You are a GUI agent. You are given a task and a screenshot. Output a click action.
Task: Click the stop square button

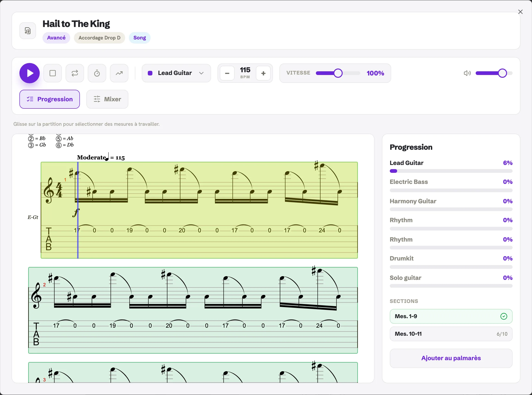coord(53,73)
